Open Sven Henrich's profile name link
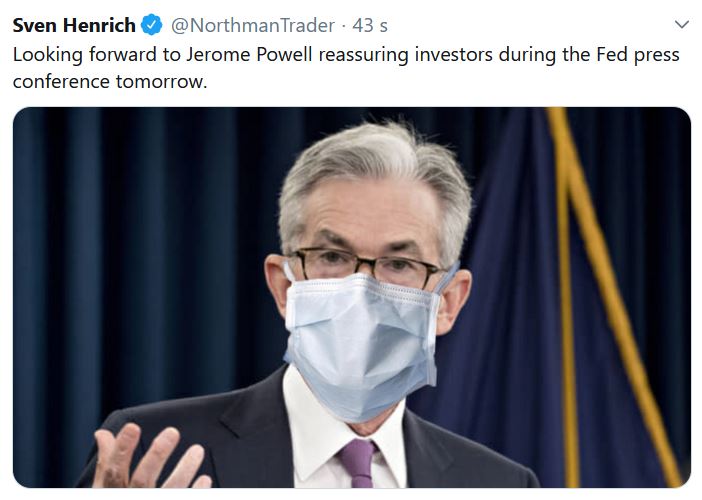Screen dimensions: 702x500 (x=74, y=25)
